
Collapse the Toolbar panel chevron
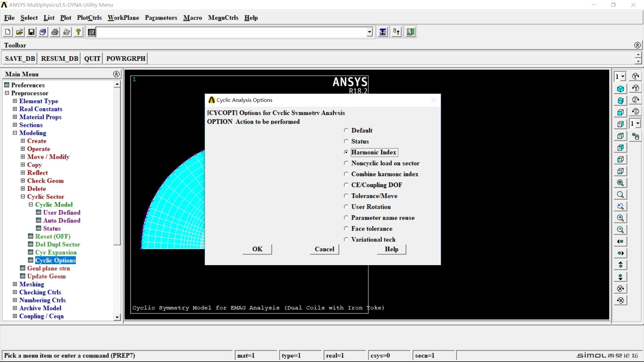point(637,45)
